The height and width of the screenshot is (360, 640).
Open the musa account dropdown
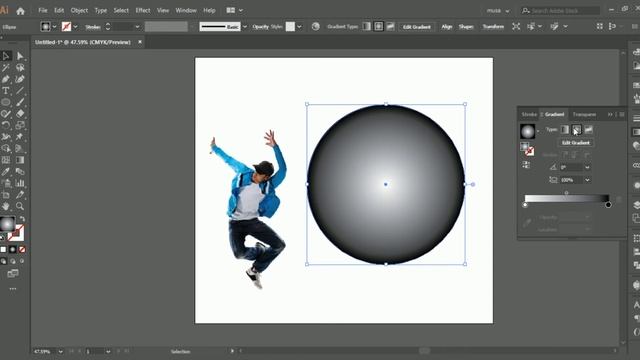(498, 11)
